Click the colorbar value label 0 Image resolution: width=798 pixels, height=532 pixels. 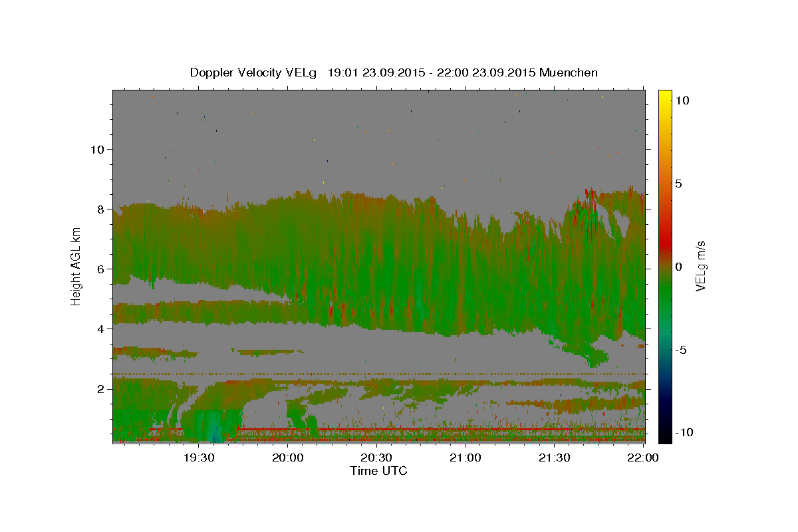(x=678, y=266)
